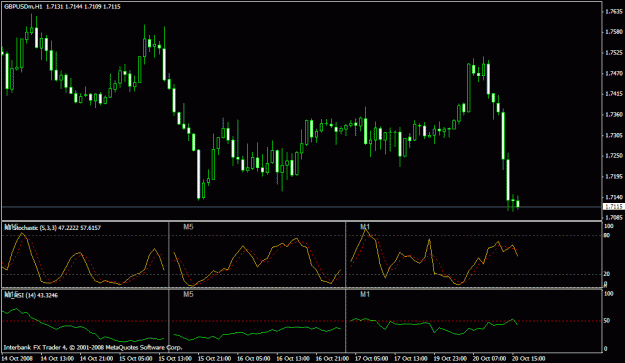Image resolution: width=625 pixels, height=363 pixels.
Task: Click the 15 Oct 21:00 time label
Action: click(214, 358)
